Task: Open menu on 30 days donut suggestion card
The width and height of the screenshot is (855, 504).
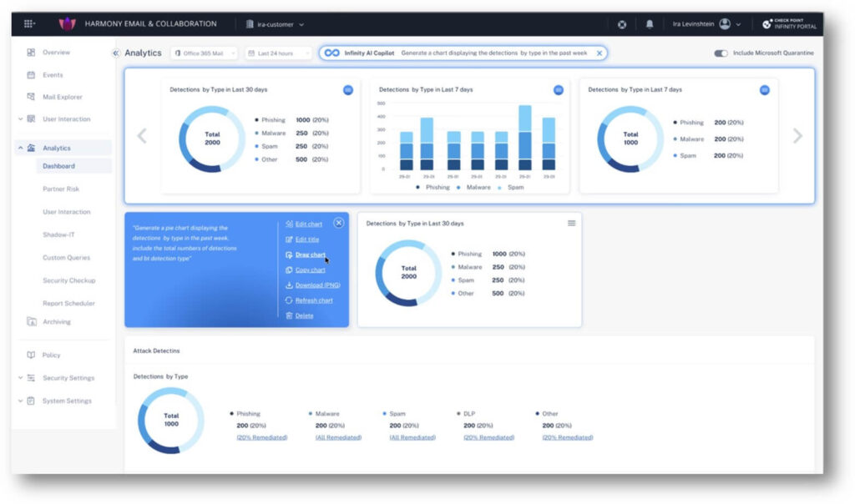Action: [x=348, y=90]
